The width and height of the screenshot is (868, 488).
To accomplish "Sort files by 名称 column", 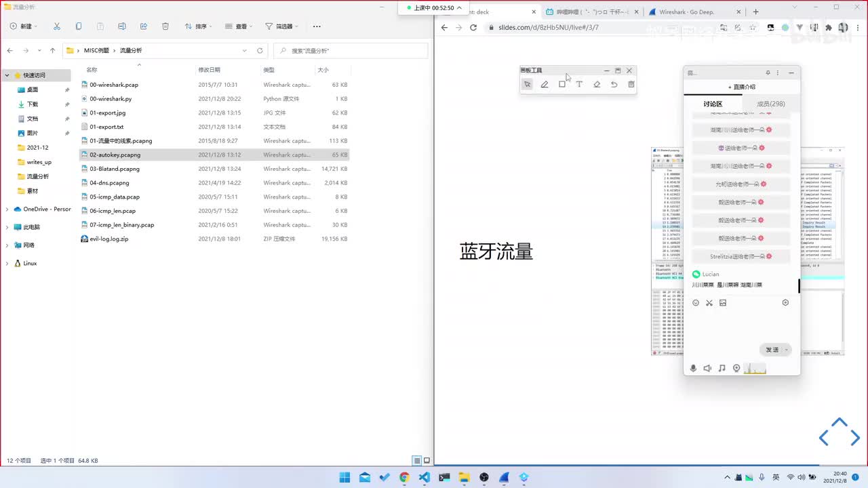I will [92, 70].
